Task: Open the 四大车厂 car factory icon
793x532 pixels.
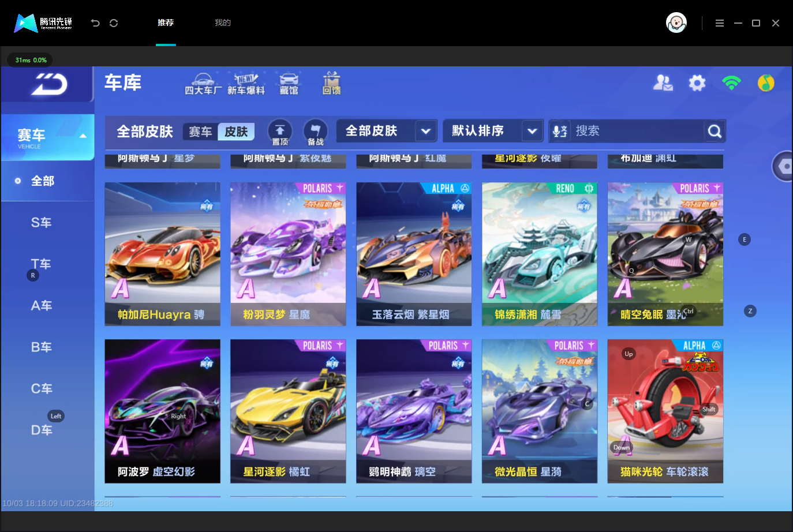Action: 203,84
